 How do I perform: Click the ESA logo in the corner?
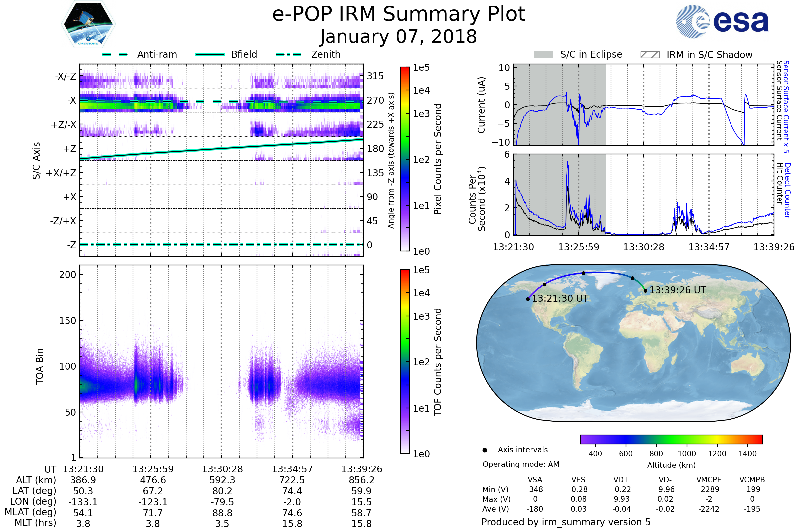click(x=722, y=21)
